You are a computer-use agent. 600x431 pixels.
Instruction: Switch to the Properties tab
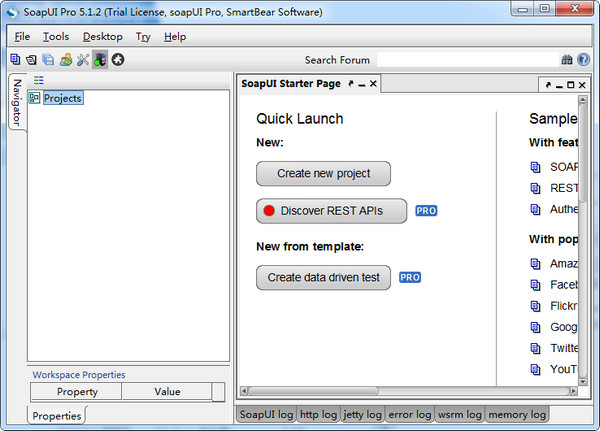click(57, 416)
